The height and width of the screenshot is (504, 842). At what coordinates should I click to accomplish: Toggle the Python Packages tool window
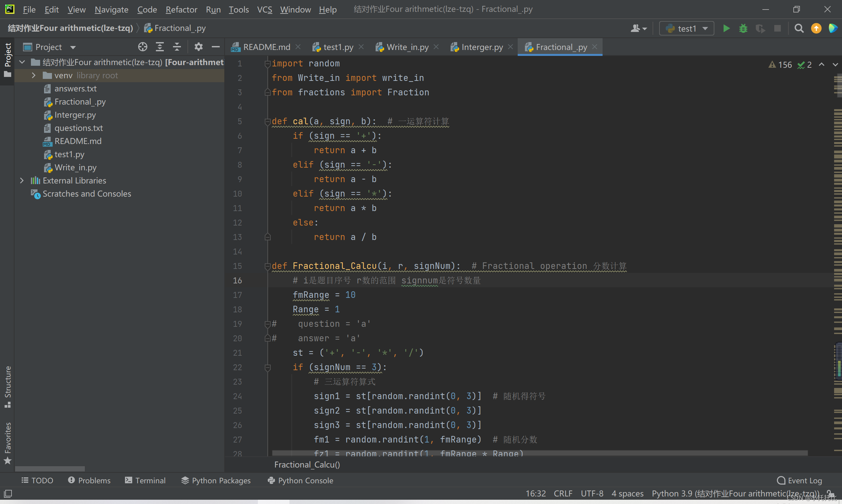(x=216, y=480)
